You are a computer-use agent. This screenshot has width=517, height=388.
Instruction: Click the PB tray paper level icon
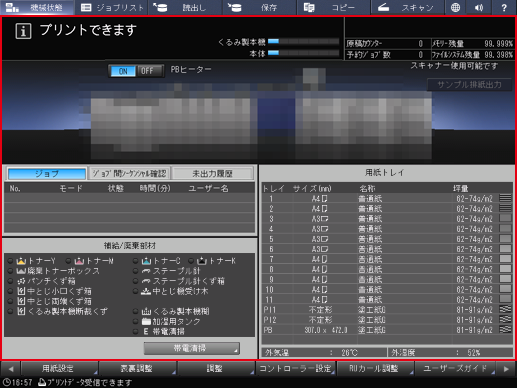click(505, 330)
